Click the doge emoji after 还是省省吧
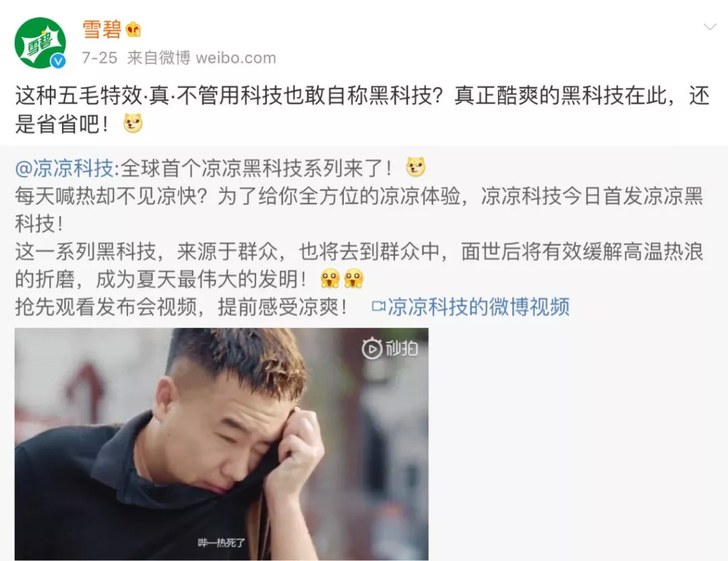Image resolution: width=728 pixels, height=561 pixels. [133, 124]
